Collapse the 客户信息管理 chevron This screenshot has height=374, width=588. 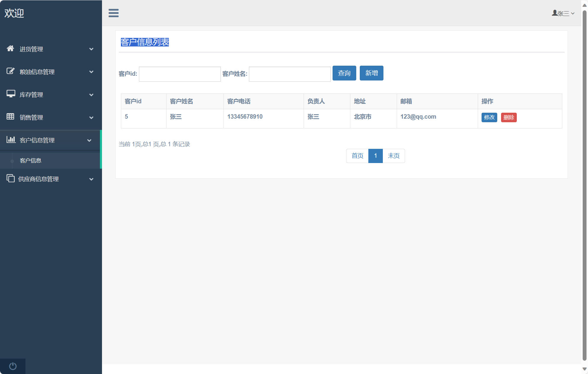pyautogui.click(x=89, y=140)
